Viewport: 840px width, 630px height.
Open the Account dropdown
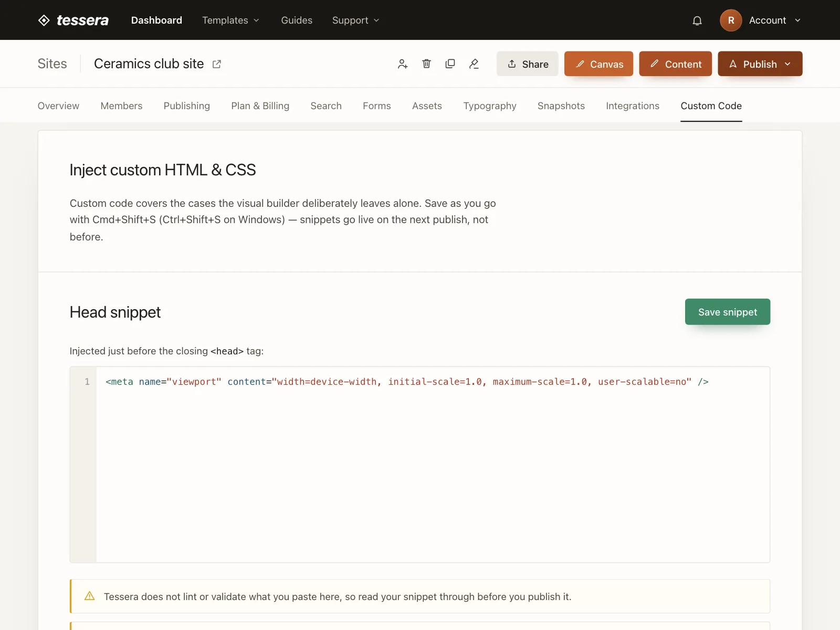pos(775,20)
